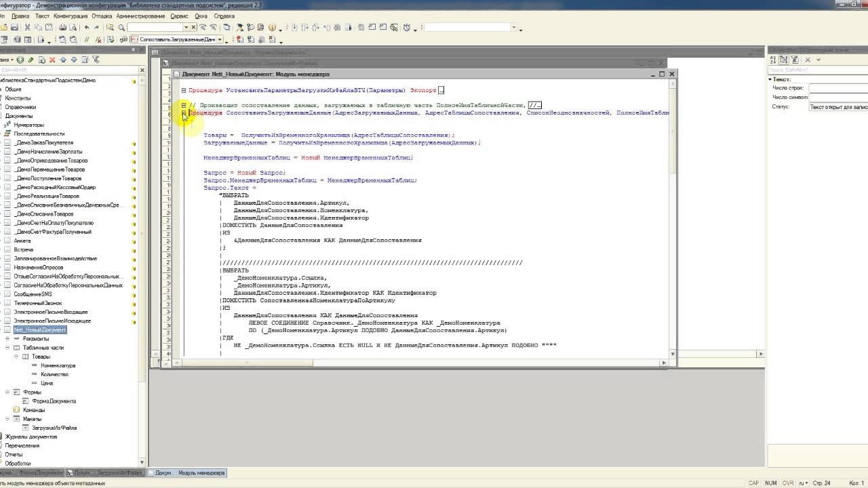Image resolution: width=868 pixels, height=488 pixels.
Task: Expand the УстановитьПараметрыЗагрузкиИзФайлаВТЧ procedure fold
Action: [x=184, y=90]
